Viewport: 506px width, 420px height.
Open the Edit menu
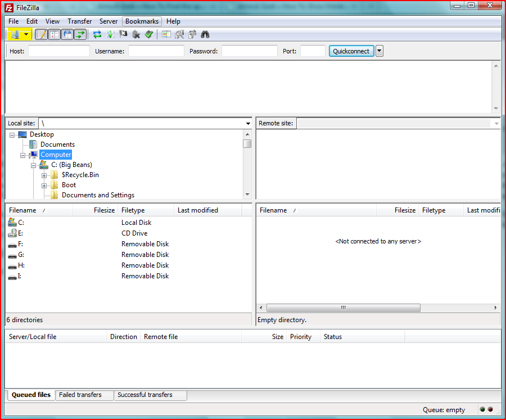tap(32, 21)
